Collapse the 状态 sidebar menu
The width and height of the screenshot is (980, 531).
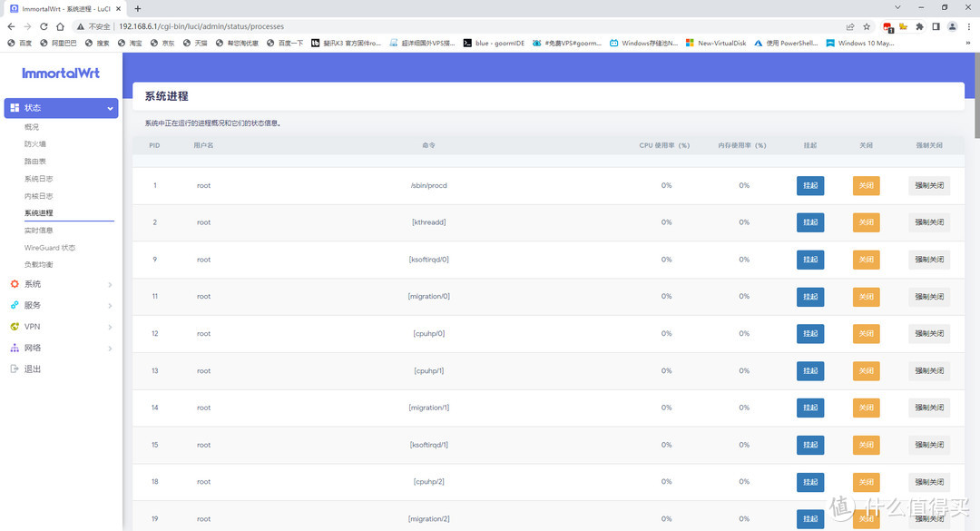point(62,108)
